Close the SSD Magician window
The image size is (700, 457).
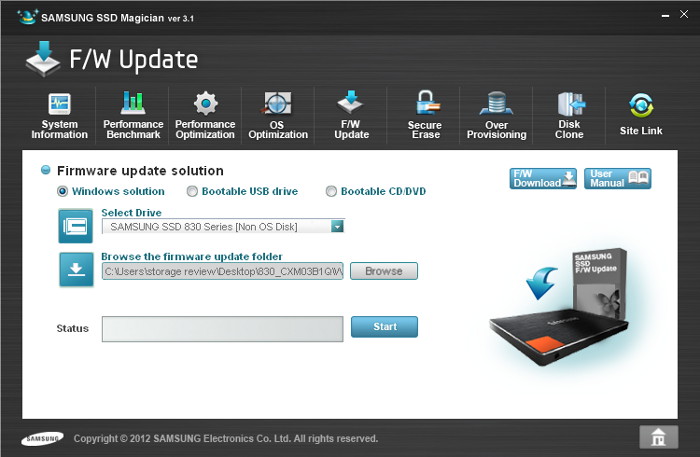(684, 14)
